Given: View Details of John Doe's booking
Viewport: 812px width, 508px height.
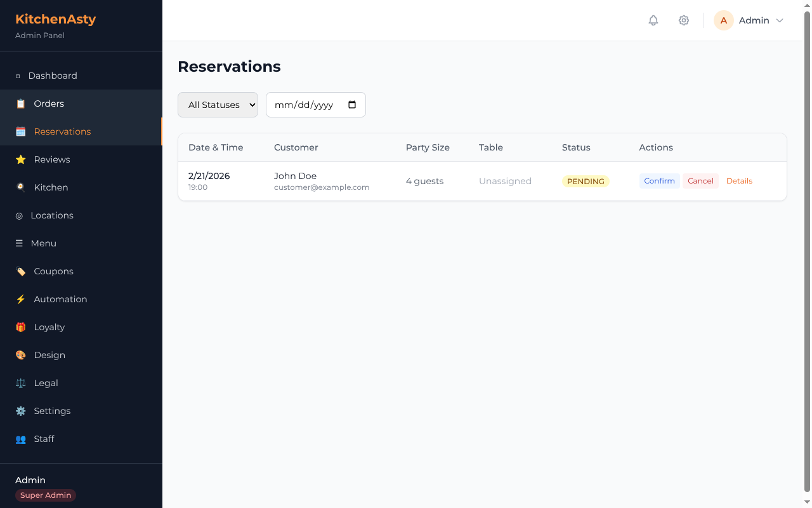Looking at the screenshot, I should tap(739, 181).
